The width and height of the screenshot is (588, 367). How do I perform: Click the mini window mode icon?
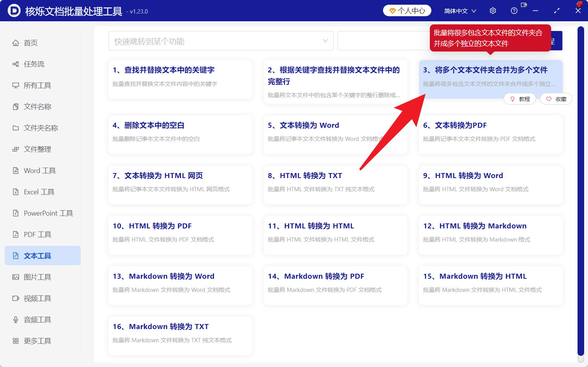[524, 5]
